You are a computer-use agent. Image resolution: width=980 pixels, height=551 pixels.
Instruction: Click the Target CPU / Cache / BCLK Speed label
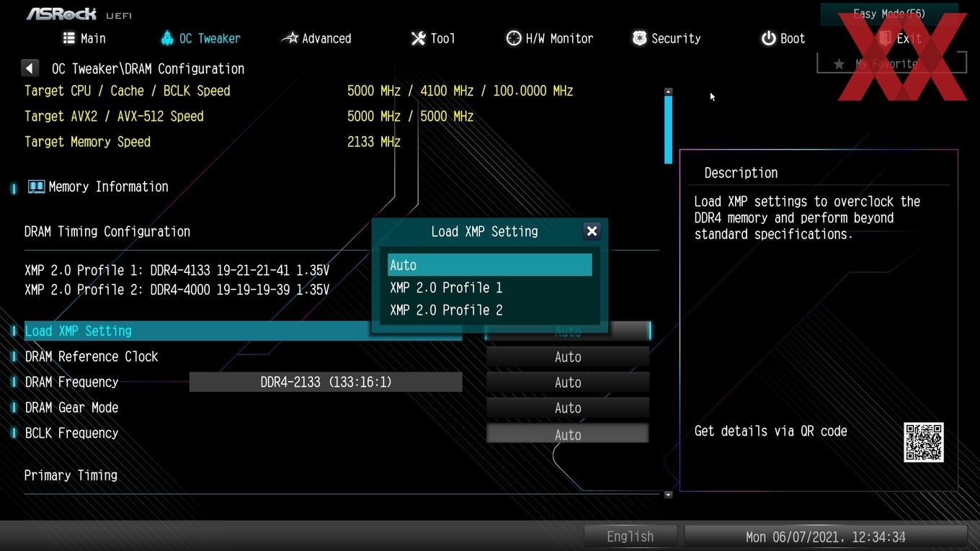(x=128, y=91)
